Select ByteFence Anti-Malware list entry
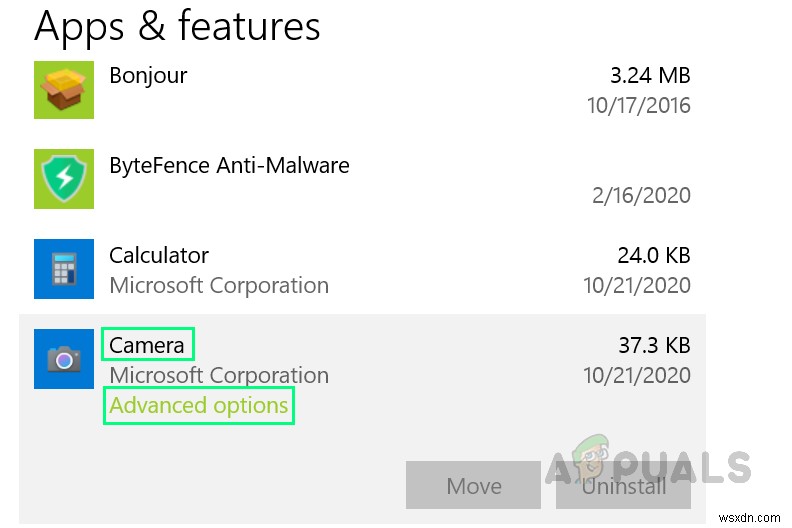The width and height of the screenshot is (792, 528). [229, 166]
